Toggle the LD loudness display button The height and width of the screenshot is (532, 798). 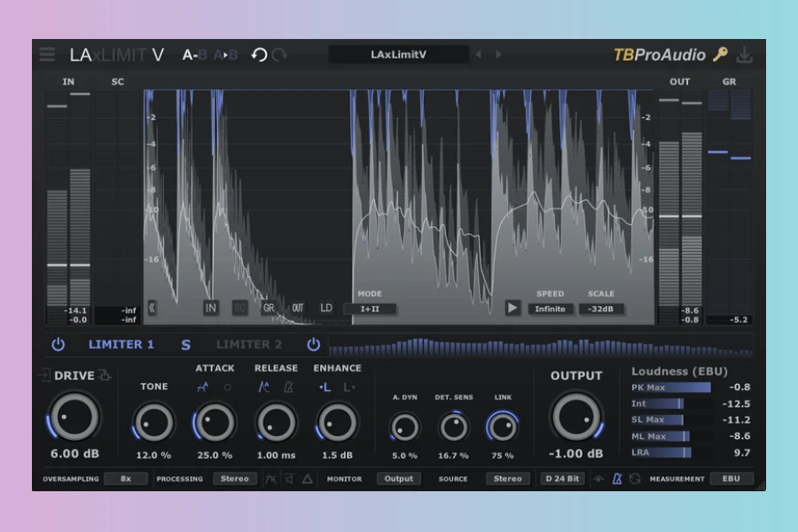pyautogui.click(x=326, y=308)
